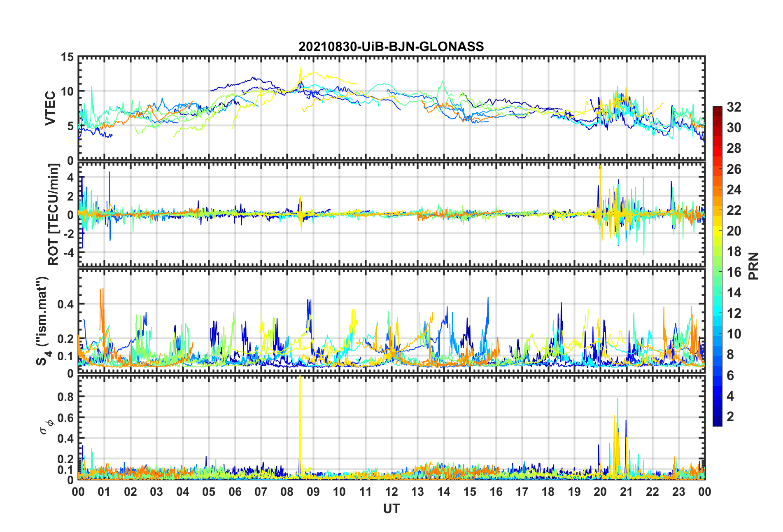Image resolution: width=783 pixels, height=532 pixels.
Task: Click x-axis hour label 03
Action: 156,492
